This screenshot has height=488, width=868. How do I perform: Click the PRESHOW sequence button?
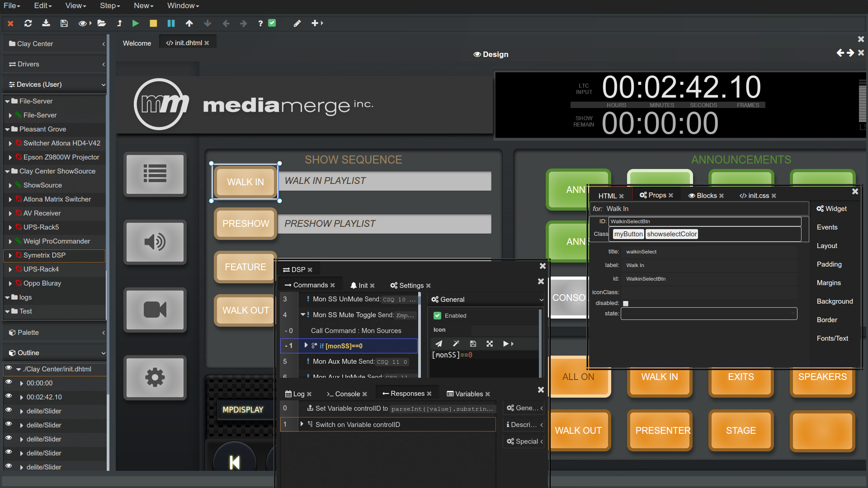click(x=245, y=224)
